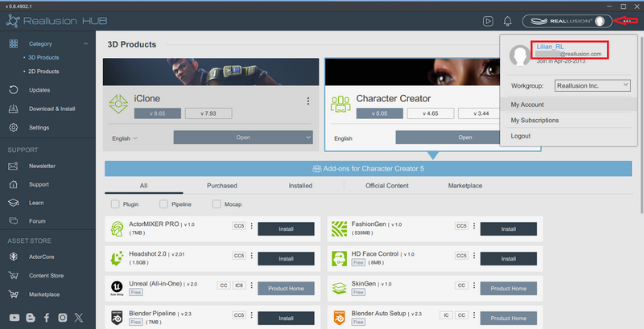Change iClone language English dropdown
The image size is (644, 329).
(x=125, y=138)
